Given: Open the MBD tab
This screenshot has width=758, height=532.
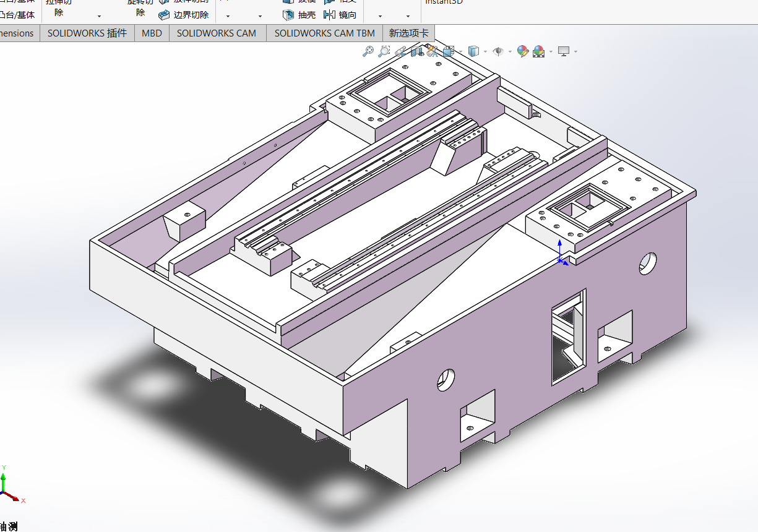Looking at the screenshot, I should 152,33.
